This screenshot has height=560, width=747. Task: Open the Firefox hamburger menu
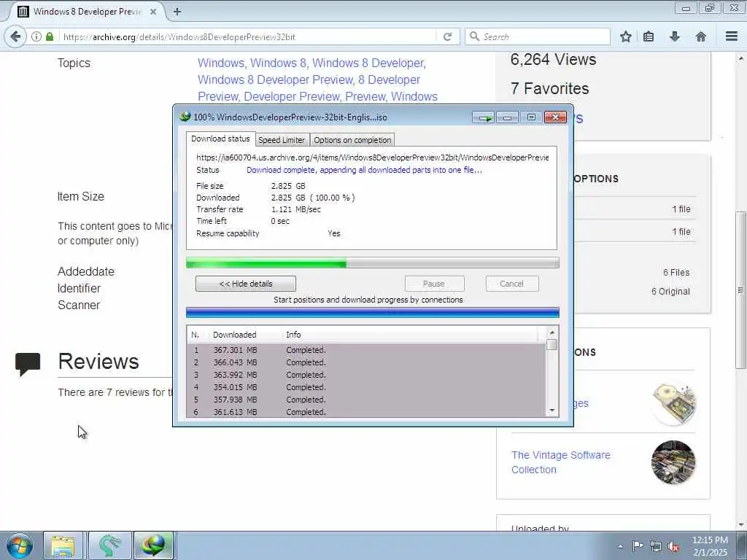tap(732, 36)
